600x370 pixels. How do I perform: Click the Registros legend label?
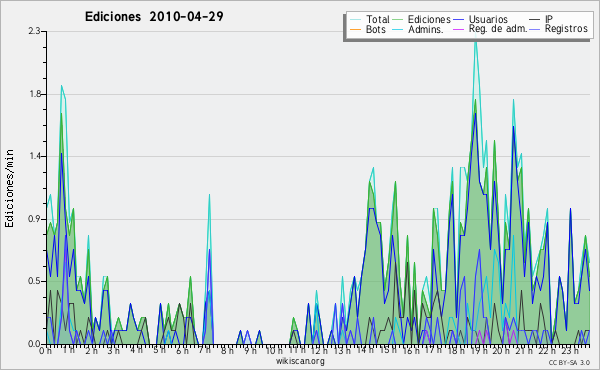click(x=566, y=29)
